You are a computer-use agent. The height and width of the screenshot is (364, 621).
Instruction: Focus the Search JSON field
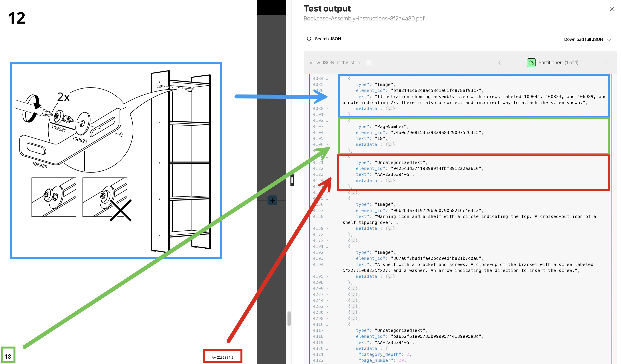click(x=328, y=39)
